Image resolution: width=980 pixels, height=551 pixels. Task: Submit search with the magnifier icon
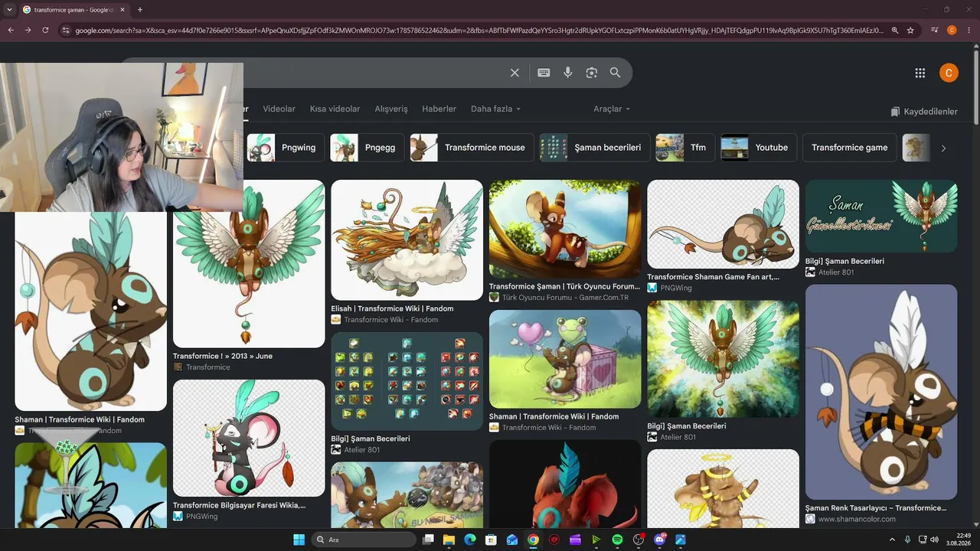tap(615, 73)
